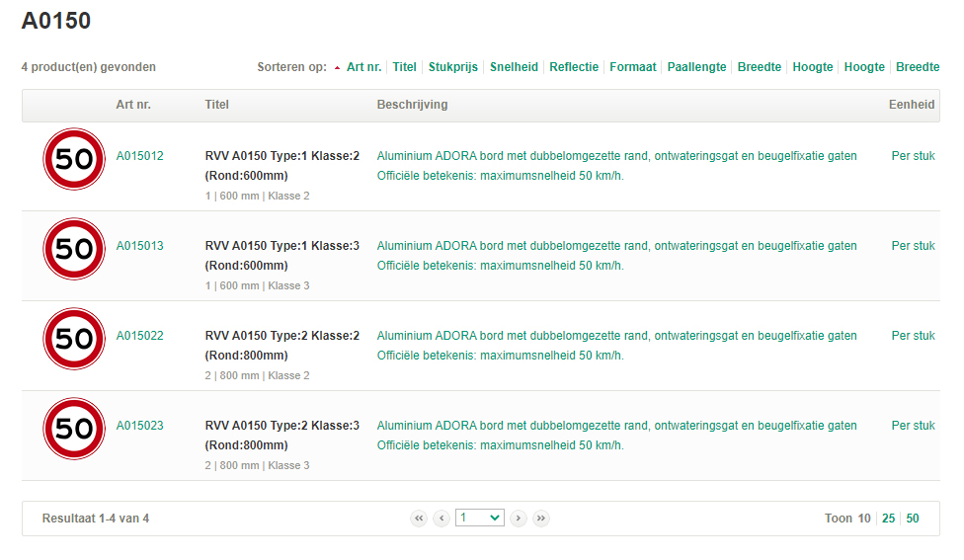The width and height of the screenshot is (964, 560).
Task: Open the description of A015023
Action: (616, 435)
